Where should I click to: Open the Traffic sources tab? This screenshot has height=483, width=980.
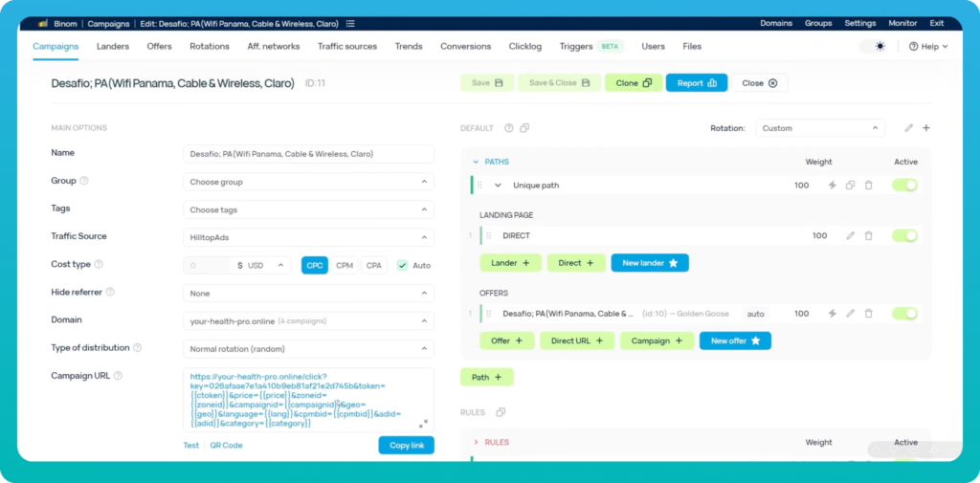coord(346,46)
